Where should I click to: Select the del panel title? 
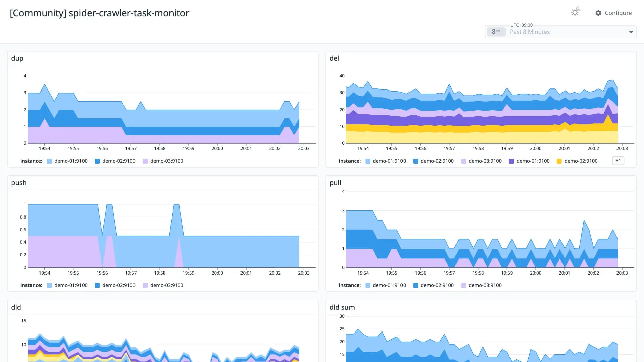[x=334, y=58]
